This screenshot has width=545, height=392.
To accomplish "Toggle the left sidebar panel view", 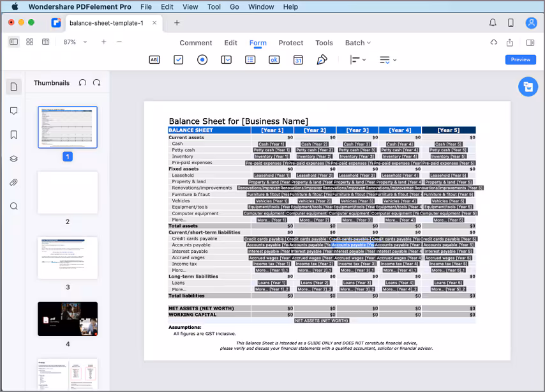I will (14, 42).
